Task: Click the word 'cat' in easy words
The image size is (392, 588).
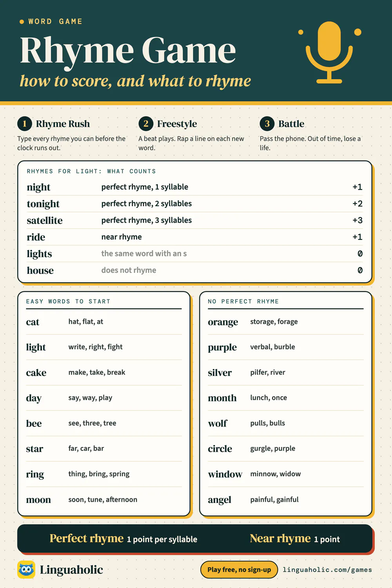Action: [x=33, y=322]
